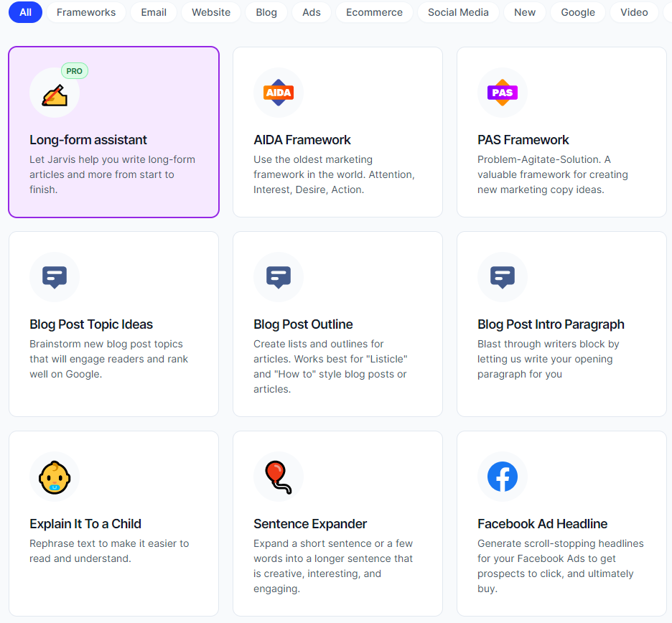
Task: Click the baby face Explain It To a Child icon
Action: coord(55,477)
